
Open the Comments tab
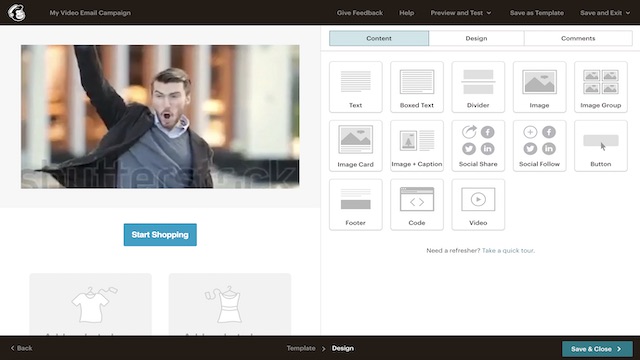578,38
